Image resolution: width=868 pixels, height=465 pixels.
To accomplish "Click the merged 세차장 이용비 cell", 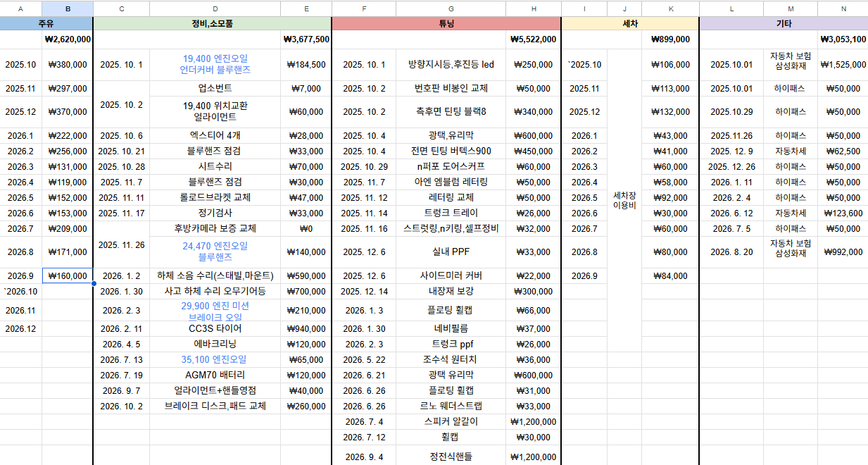I will (x=624, y=200).
